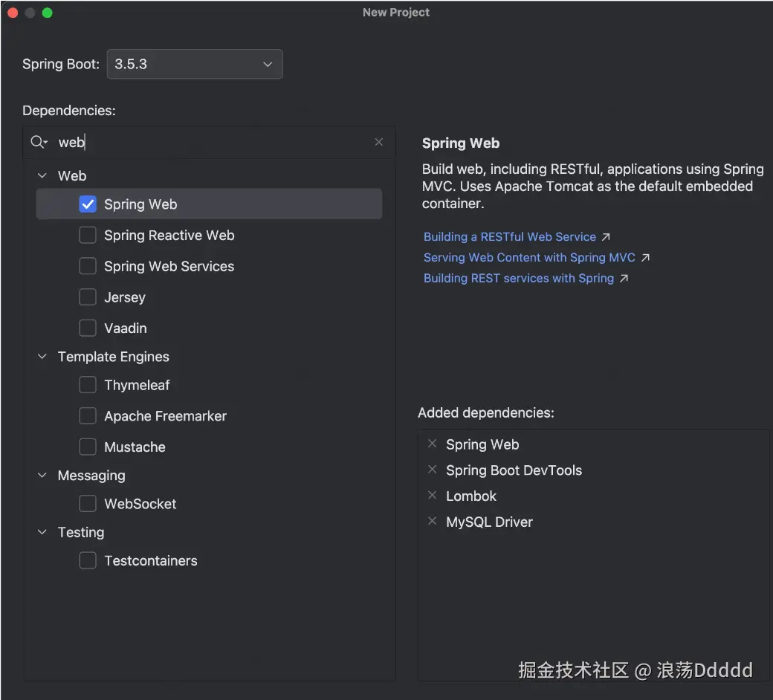The width and height of the screenshot is (773, 700).
Task: Clear the dependency search text
Action: (379, 142)
